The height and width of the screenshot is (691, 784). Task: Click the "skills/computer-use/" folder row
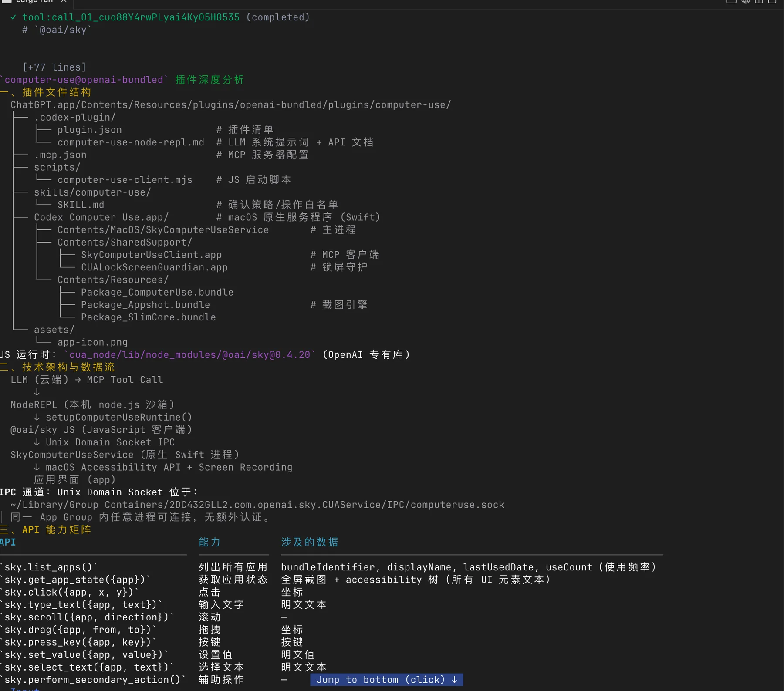click(x=92, y=192)
